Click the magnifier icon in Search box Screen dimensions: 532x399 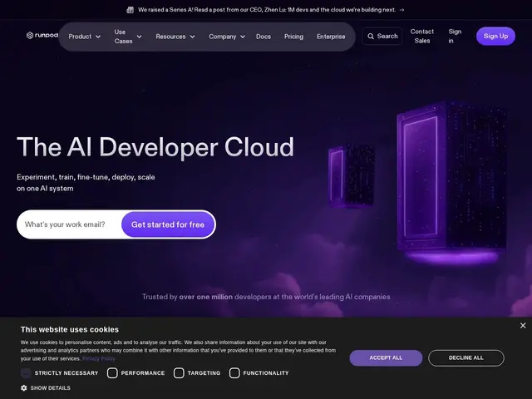click(x=371, y=37)
